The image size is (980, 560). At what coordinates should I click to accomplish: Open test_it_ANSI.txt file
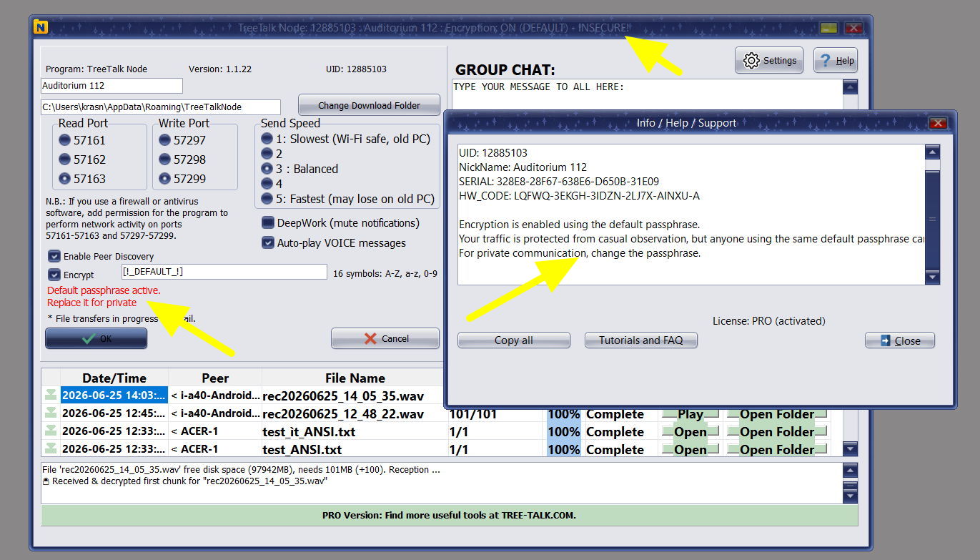click(691, 432)
